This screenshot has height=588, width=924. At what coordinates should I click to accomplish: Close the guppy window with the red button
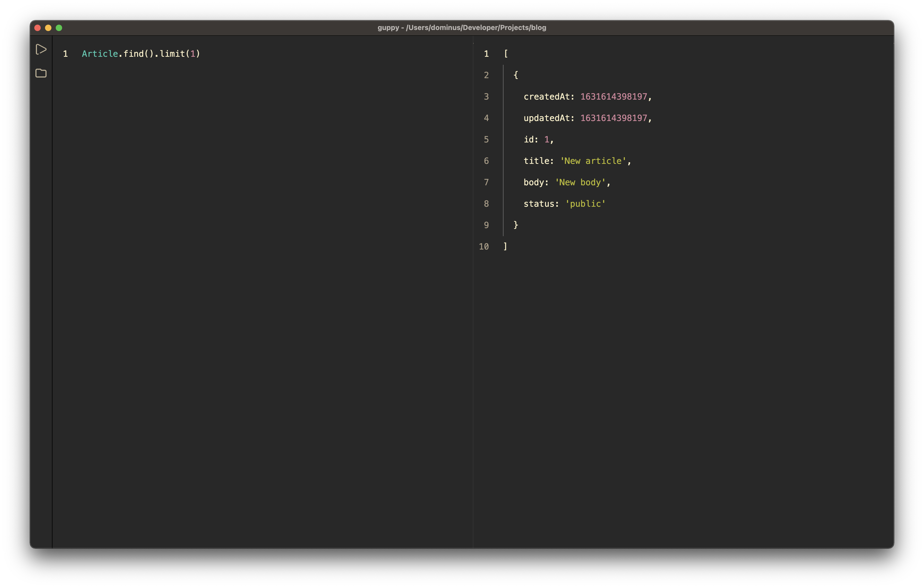pos(37,28)
